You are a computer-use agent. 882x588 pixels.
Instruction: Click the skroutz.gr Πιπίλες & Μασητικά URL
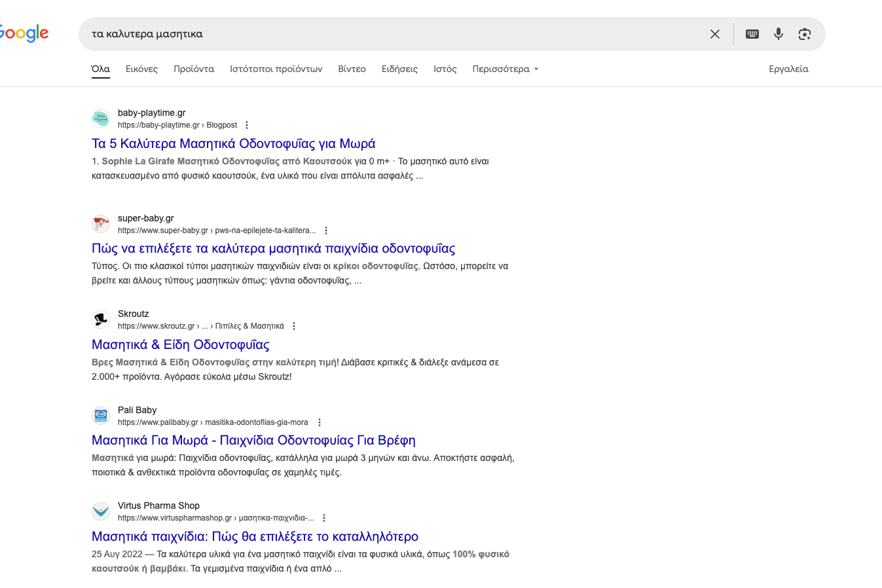pos(201,326)
